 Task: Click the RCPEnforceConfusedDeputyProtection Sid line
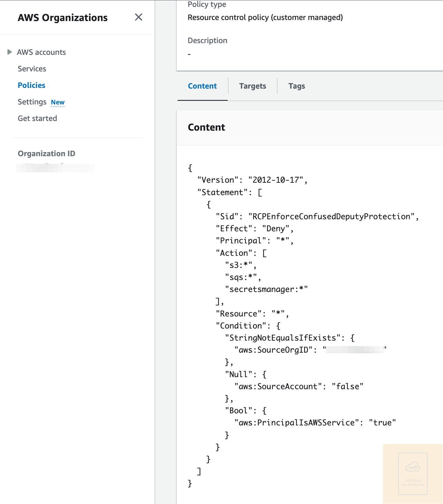[x=317, y=216]
